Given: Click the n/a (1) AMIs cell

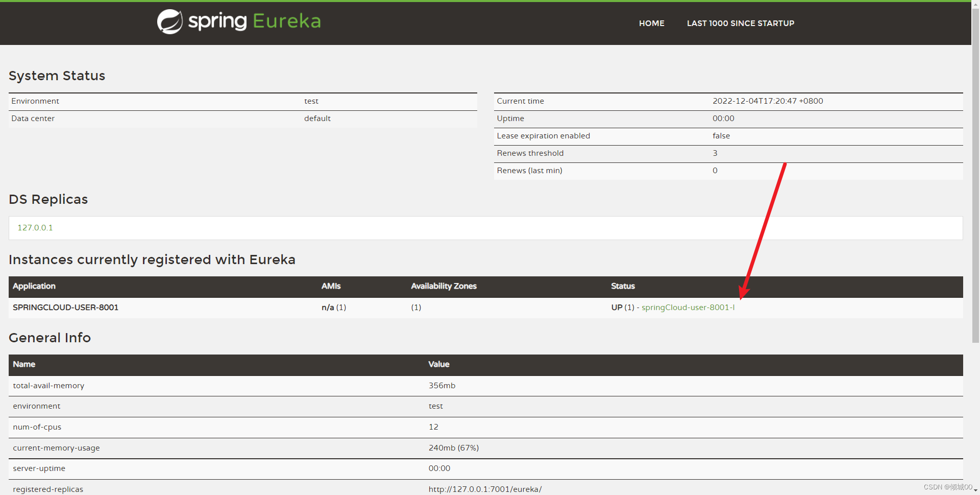Looking at the screenshot, I should coord(334,308).
